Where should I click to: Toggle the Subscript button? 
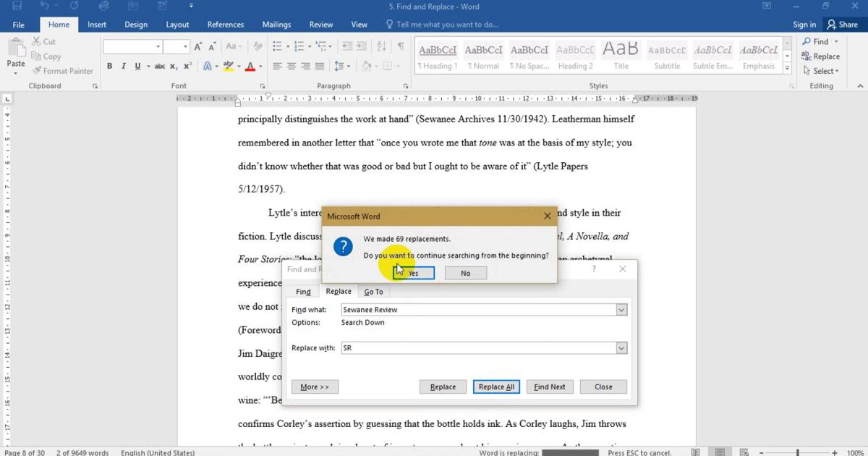175,66
